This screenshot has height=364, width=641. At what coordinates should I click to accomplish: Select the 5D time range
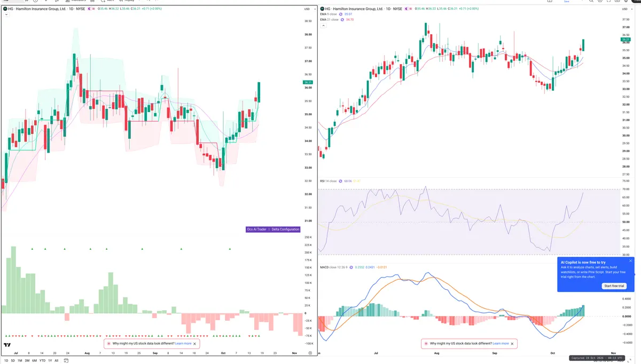click(13, 361)
